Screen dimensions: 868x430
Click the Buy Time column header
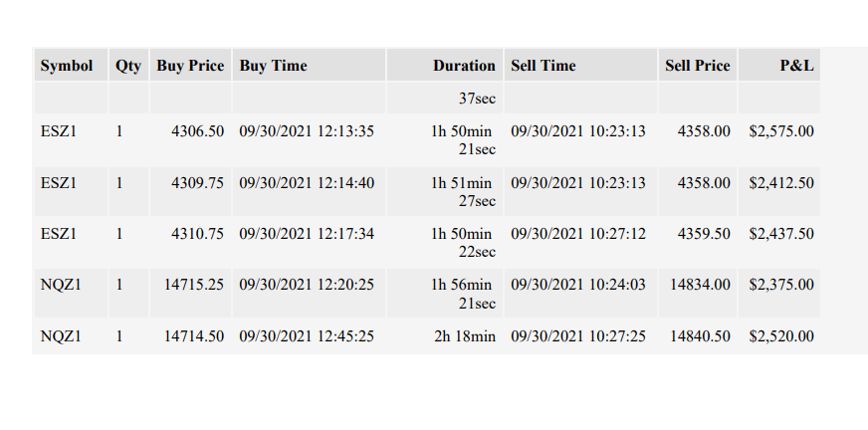point(309,66)
